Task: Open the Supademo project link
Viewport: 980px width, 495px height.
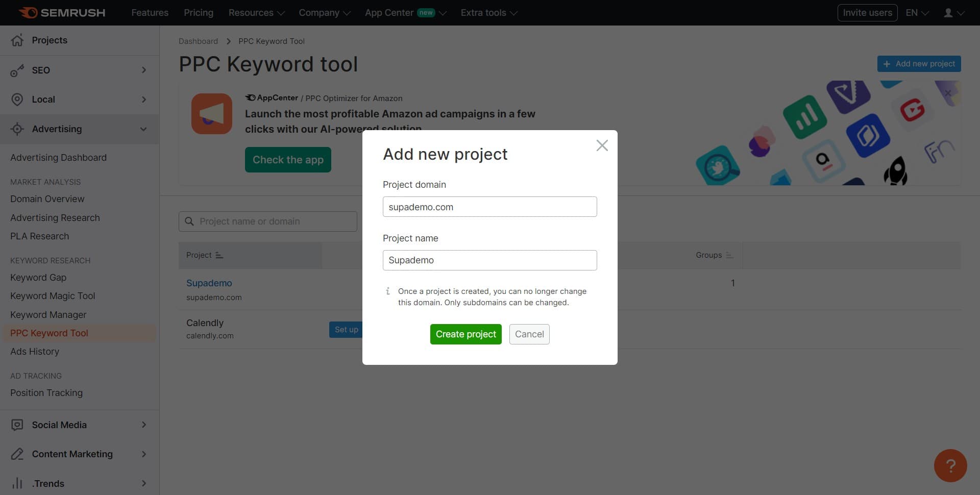Action: coord(209,283)
